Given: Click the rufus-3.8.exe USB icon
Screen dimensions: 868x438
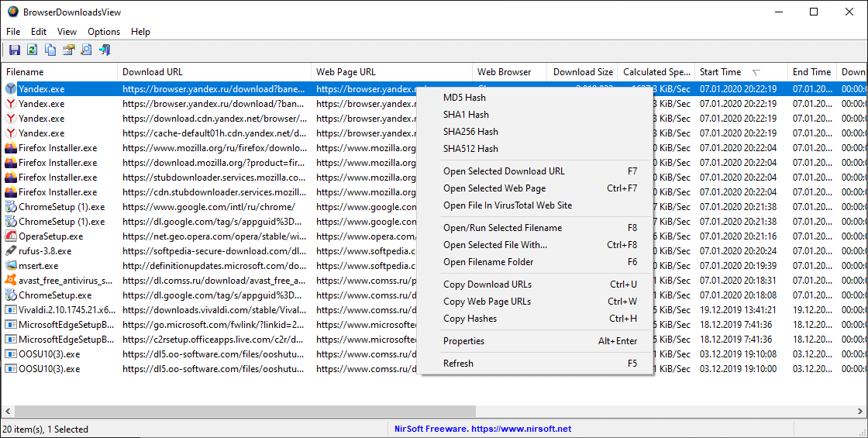Looking at the screenshot, I should pyautogui.click(x=11, y=251).
